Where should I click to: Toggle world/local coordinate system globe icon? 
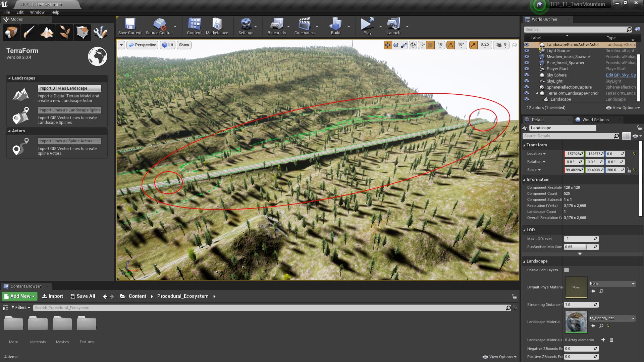[x=413, y=45]
